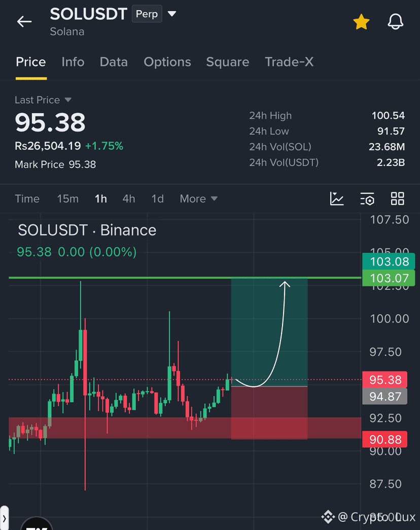
Task: Click the 24h Low value 91.57
Action: click(391, 131)
